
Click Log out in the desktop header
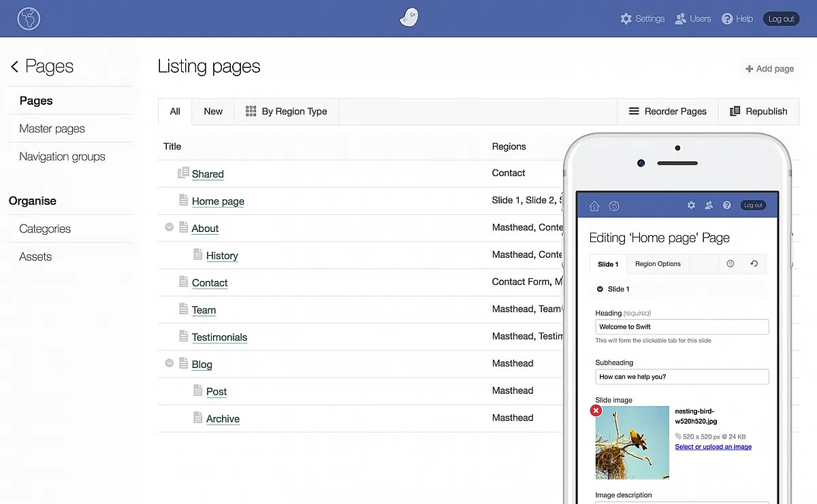pos(781,19)
